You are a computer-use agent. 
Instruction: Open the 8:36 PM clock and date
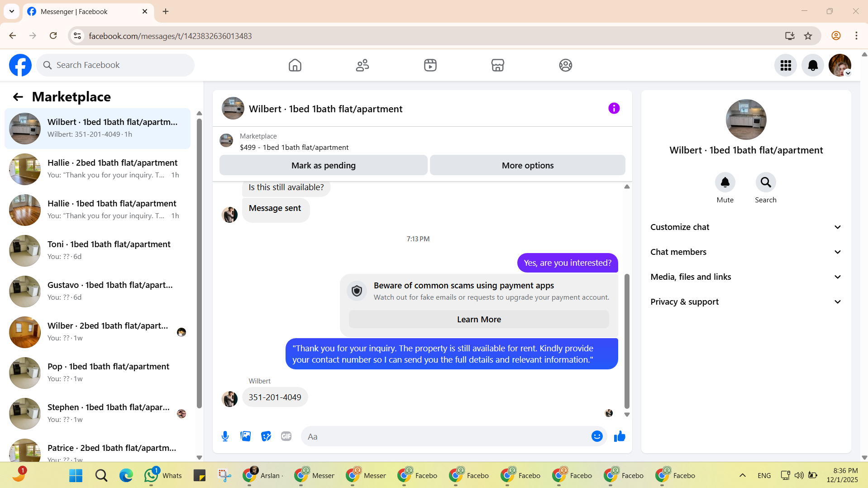(x=842, y=475)
